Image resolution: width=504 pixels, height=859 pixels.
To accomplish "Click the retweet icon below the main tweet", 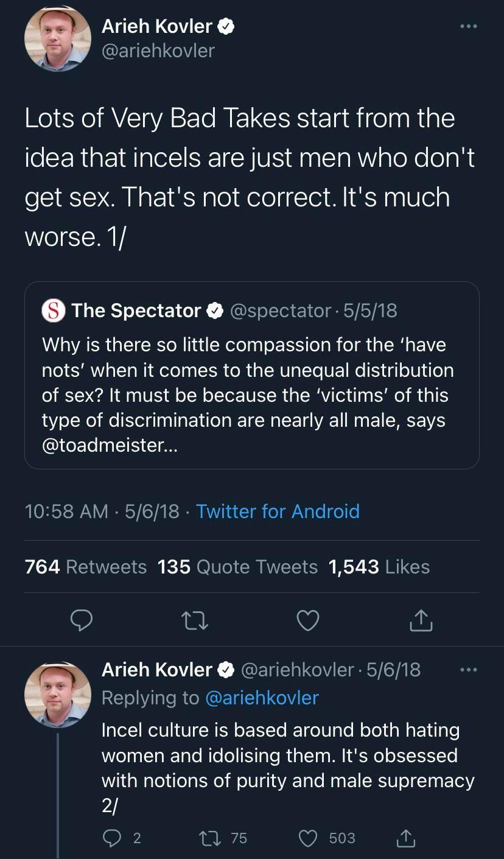I will click(194, 620).
